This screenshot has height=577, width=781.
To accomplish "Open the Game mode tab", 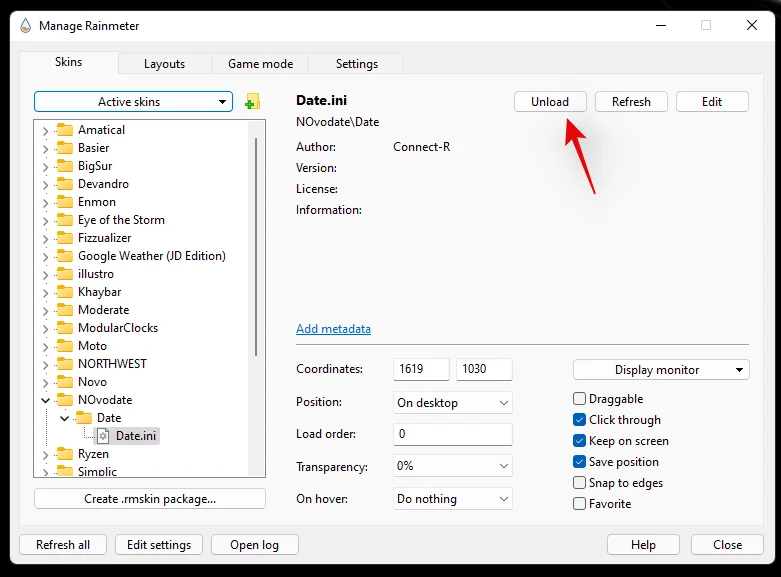I will pos(260,64).
